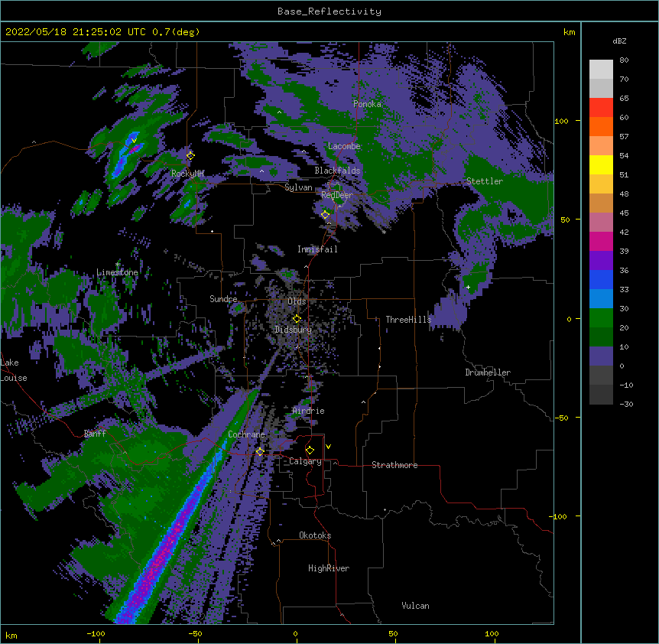The height and width of the screenshot is (644, 659).
Task: Select the Drumheller label
Action: coord(488,372)
